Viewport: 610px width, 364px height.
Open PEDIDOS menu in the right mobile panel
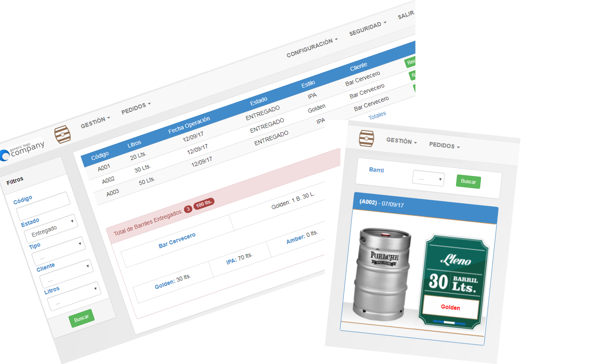(444, 145)
